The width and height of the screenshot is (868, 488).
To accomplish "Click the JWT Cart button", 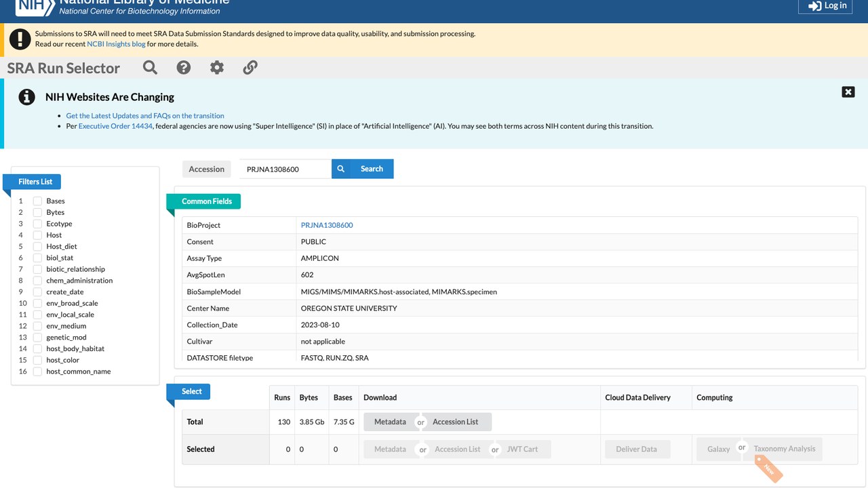I will tap(523, 449).
